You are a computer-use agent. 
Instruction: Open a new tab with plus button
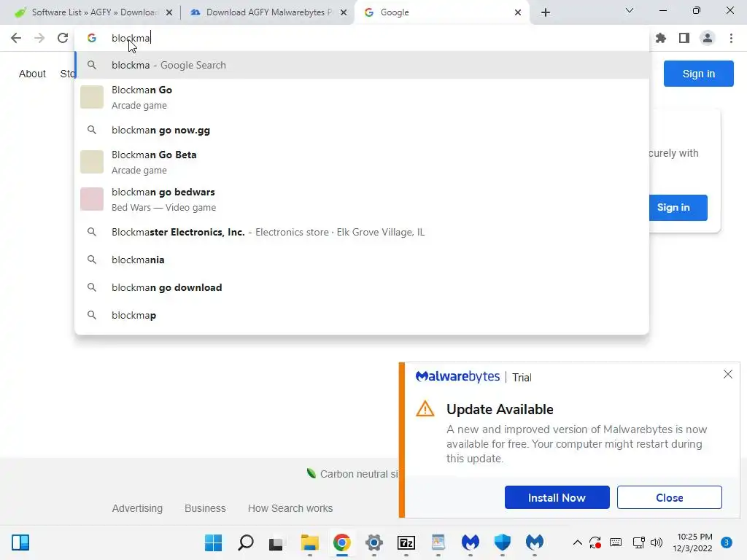(x=546, y=12)
